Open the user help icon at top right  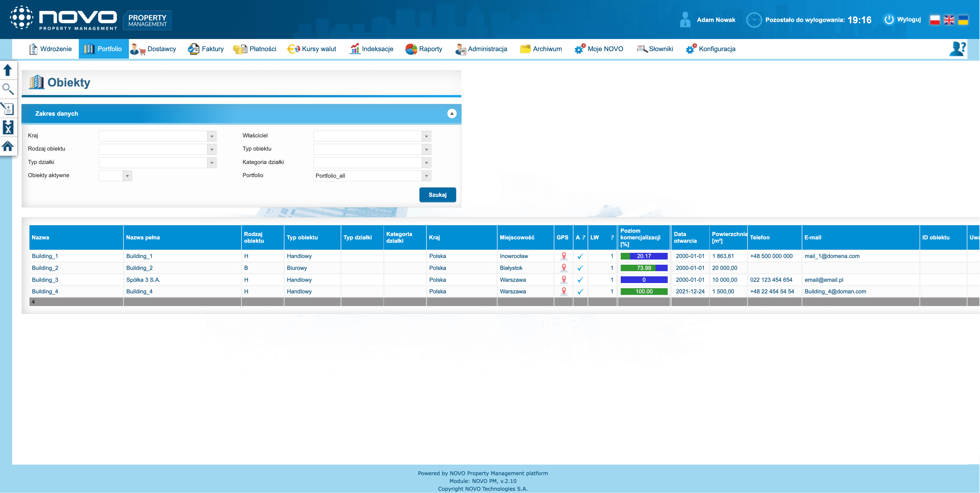coord(957,49)
